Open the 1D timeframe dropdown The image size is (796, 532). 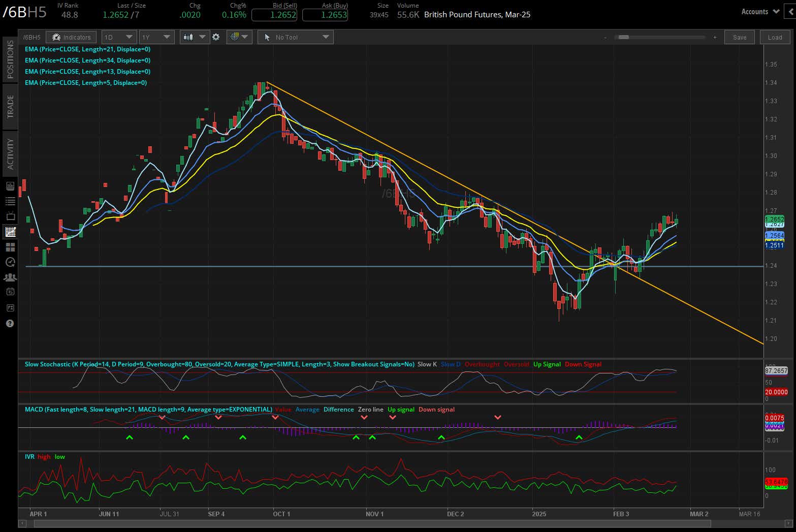pos(118,37)
